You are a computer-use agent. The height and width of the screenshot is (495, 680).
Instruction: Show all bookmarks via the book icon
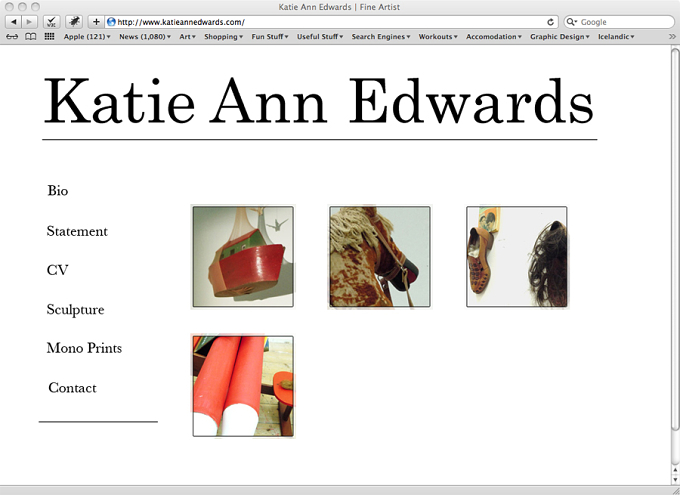(30, 37)
